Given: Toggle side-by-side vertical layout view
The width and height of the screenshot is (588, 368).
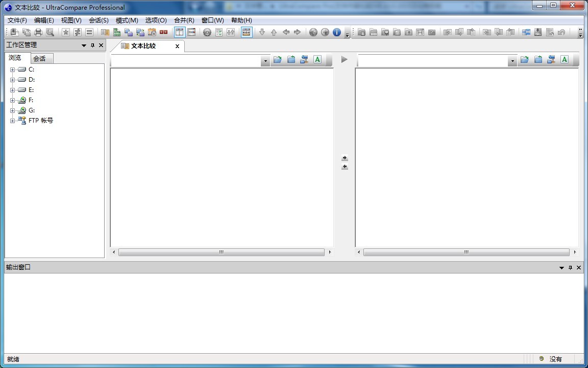Looking at the screenshot, I should pyautogui.click(x=180, y=32).
